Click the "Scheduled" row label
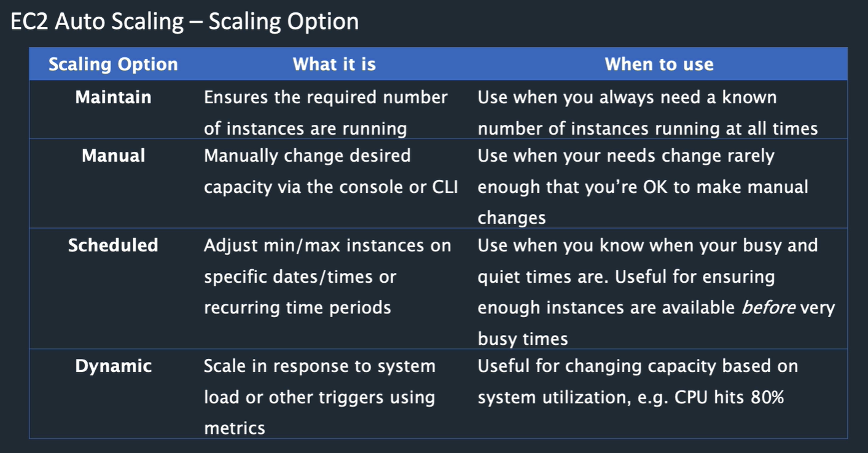Viewport: 868px width, 453px height. pos(113,245)
